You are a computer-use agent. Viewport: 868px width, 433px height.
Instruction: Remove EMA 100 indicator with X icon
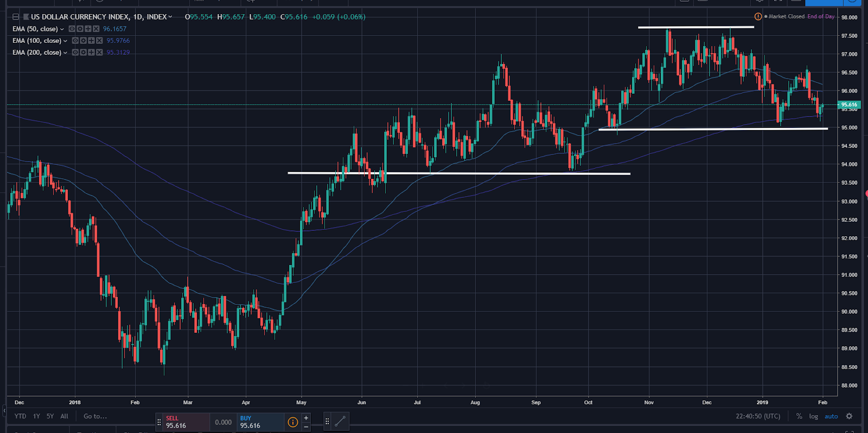[x=100, y=41]
